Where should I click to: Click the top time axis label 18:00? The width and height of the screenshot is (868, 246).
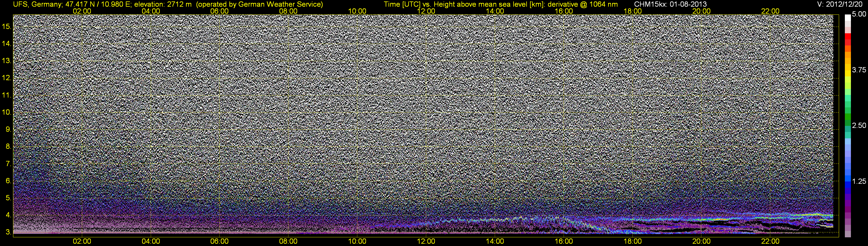click(632, 11)
